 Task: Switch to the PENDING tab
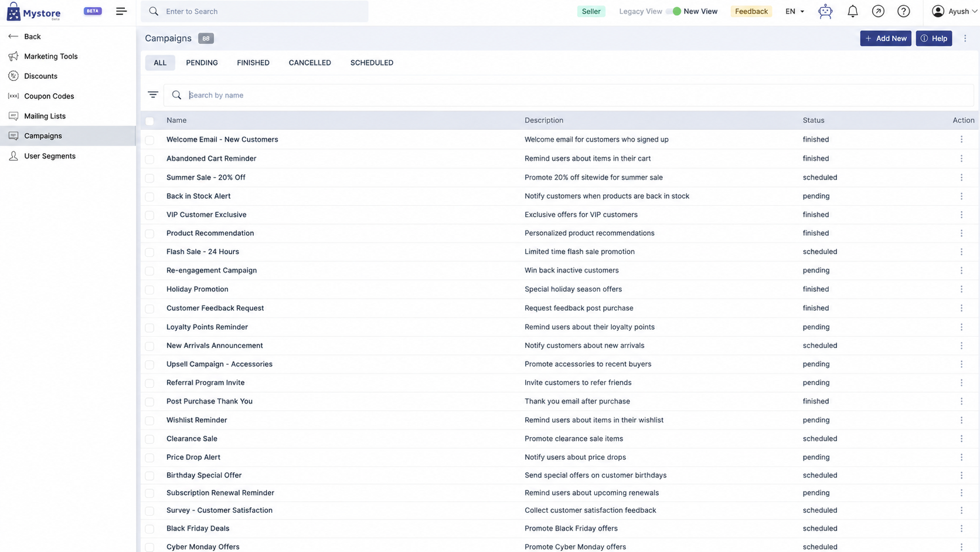202,63
